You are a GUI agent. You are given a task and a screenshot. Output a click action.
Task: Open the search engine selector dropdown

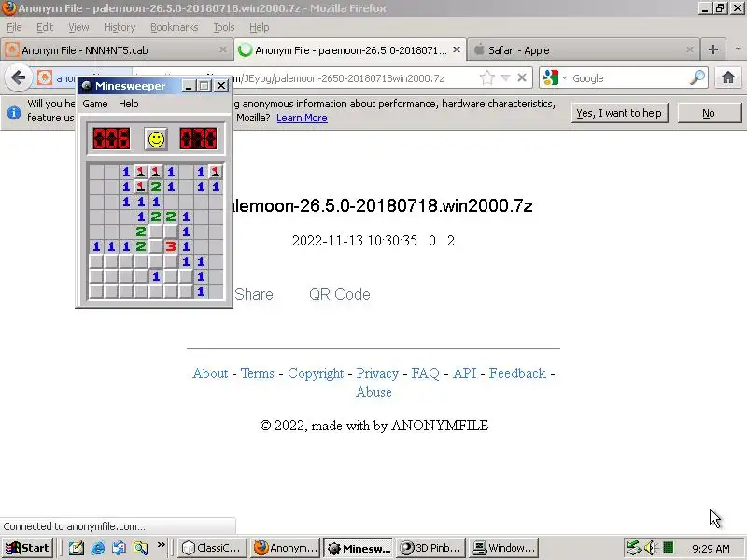(x=556, y=77)
